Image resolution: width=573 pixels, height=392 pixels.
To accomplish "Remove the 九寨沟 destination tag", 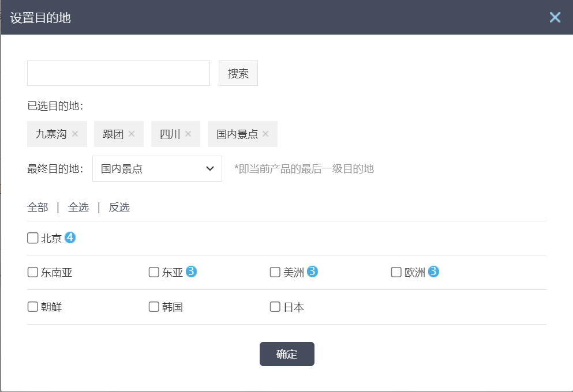I will click(75, 134).
